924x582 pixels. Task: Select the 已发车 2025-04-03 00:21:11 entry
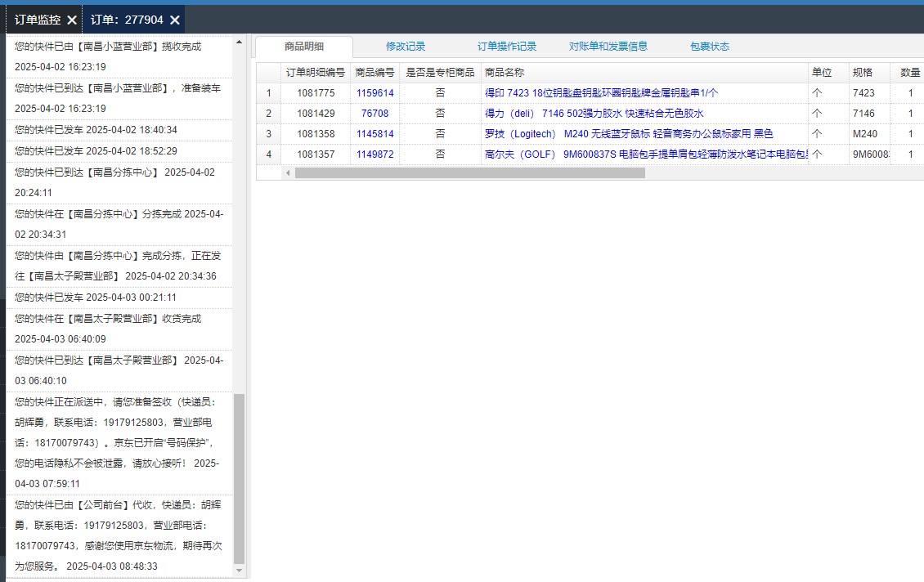119,298
